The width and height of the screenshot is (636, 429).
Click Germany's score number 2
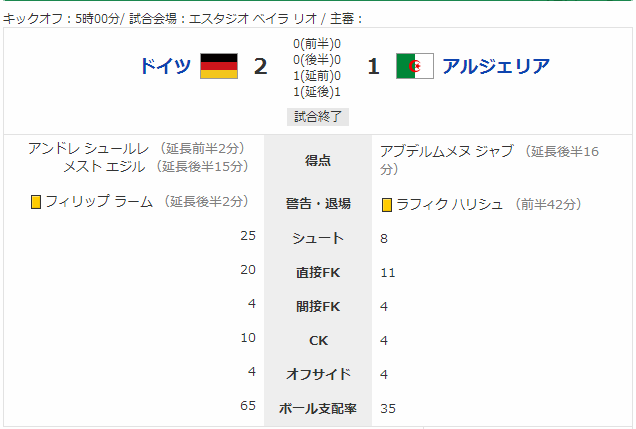click(260, 66)
